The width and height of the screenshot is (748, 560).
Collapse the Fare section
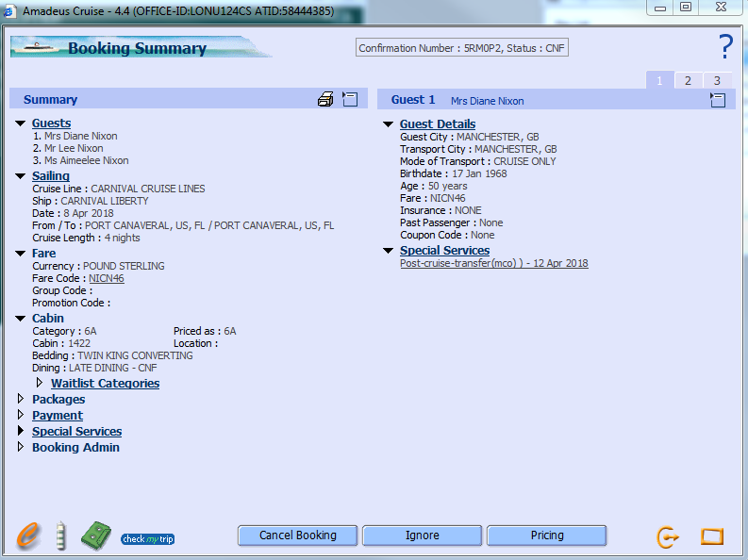(20, 254)
